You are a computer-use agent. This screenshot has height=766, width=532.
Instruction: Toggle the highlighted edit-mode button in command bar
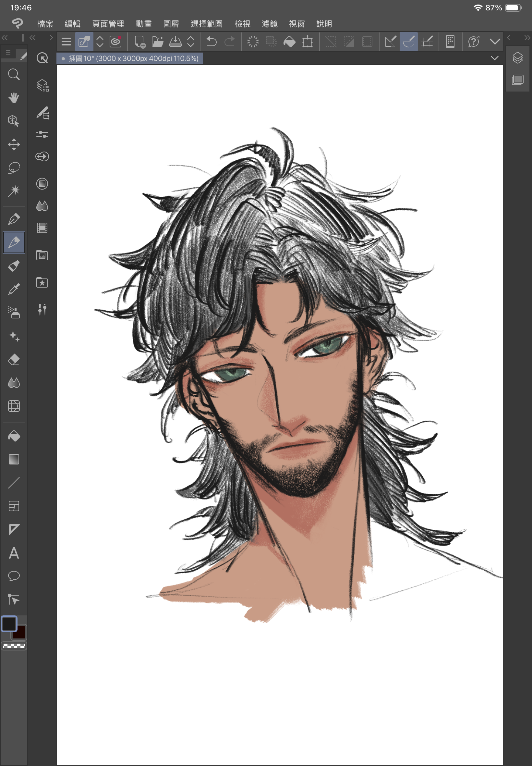(x=84, y=42)
